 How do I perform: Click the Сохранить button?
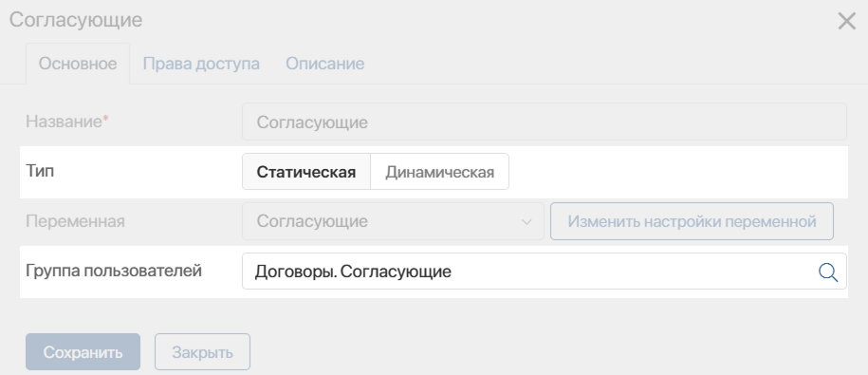coord(83,351)
